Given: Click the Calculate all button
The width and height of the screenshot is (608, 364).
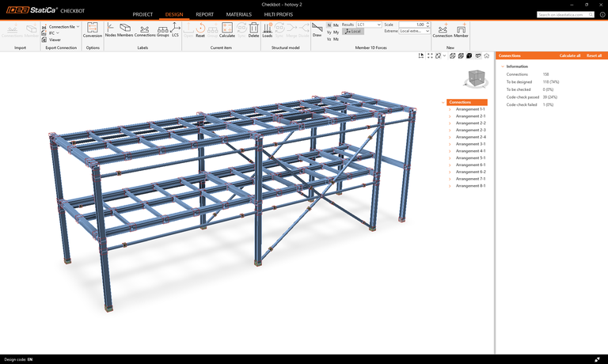Looking at the screenshot, I should point(569,56).
